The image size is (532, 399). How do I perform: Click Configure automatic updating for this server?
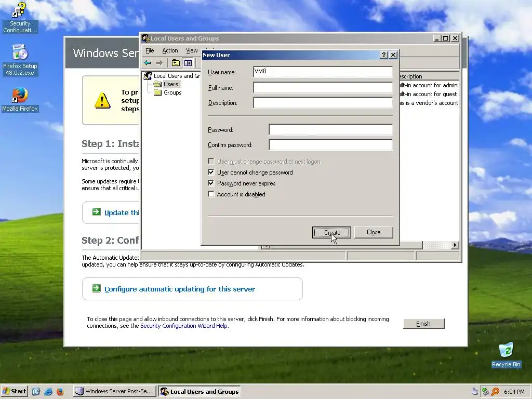point(179,289)
